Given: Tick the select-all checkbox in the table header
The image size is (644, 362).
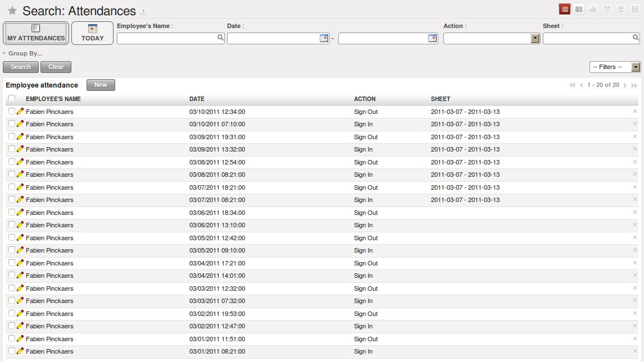Looking at the screenshot, I should point(12,99).
